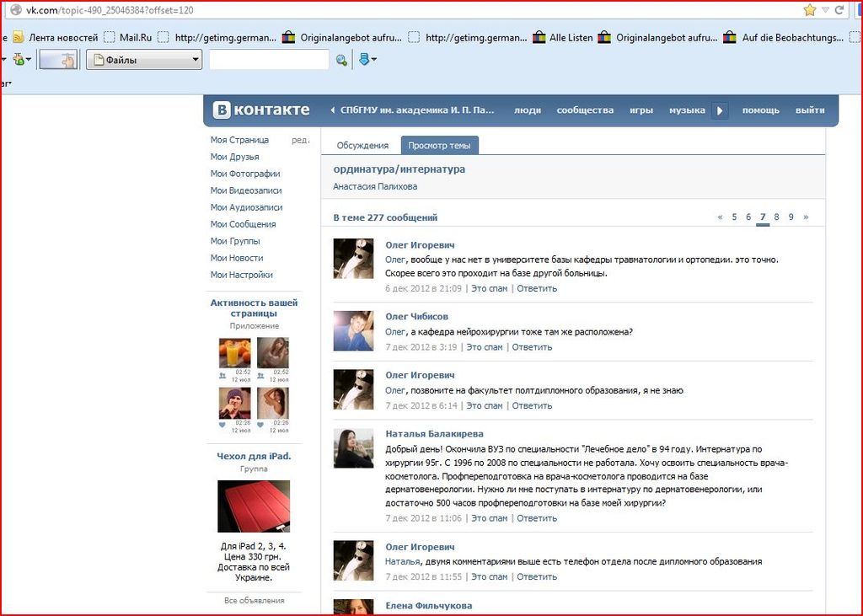Click the red iPad case ad image
The width and height of the screenshot is (863, 616).
click(x=253, y=506)
